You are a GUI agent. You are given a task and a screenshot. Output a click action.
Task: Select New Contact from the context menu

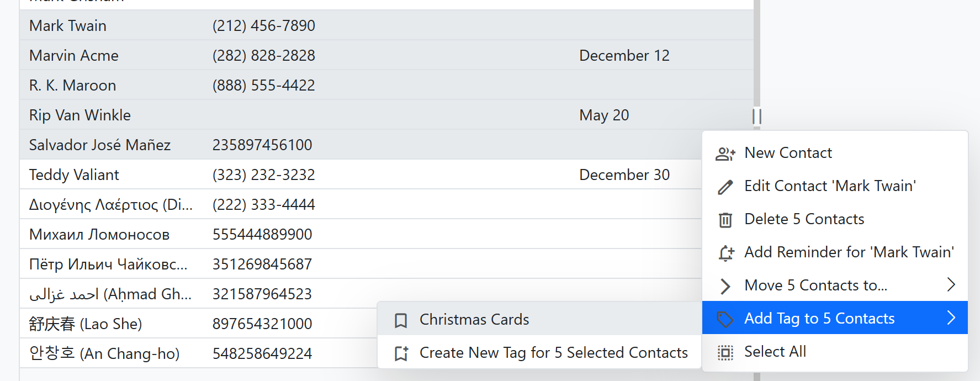(x=788, y=153)
